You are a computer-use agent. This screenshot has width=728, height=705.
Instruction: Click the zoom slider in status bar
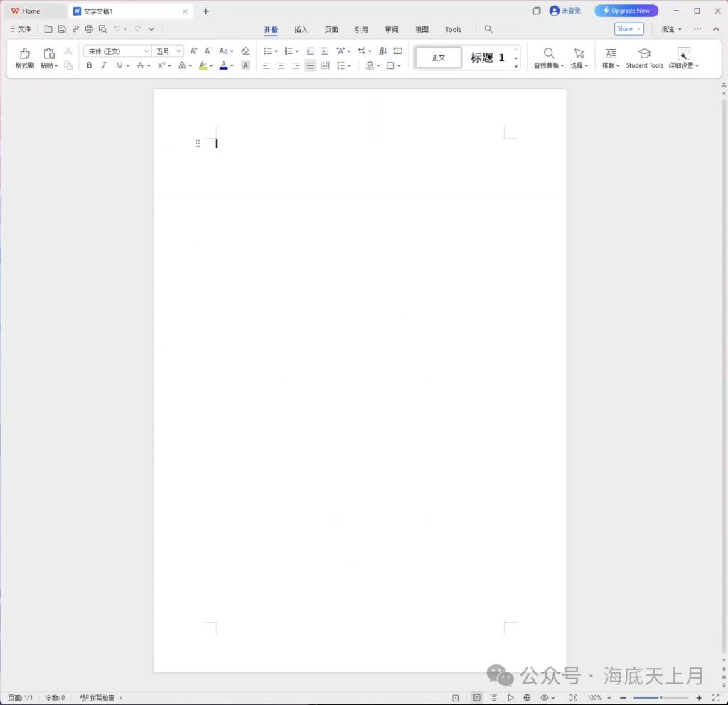click(x=660, y=698)
